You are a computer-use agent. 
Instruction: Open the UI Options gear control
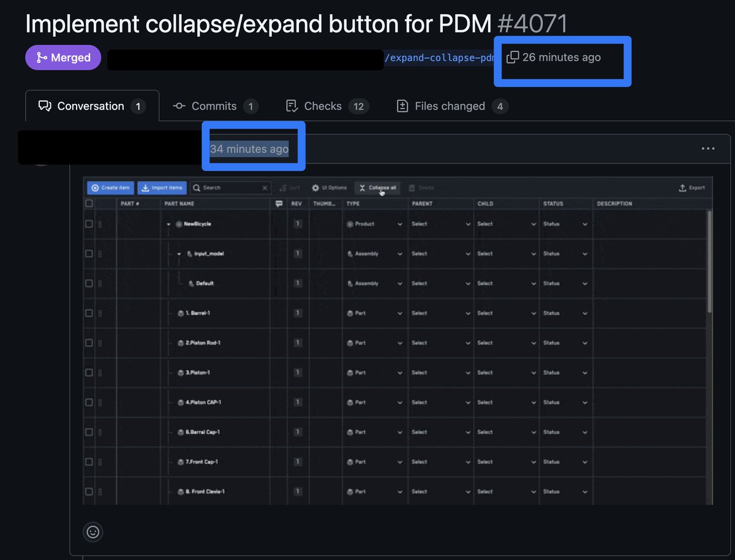coord(330,188)
